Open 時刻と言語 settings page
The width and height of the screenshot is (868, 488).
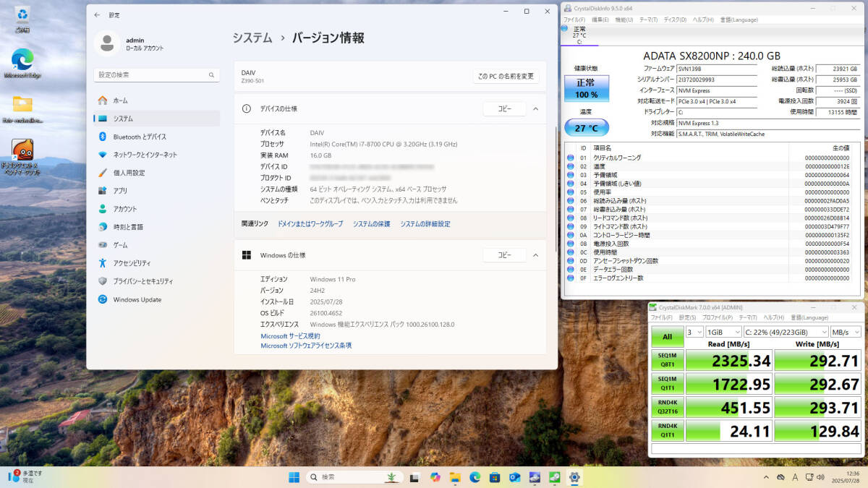click(156, 227)
